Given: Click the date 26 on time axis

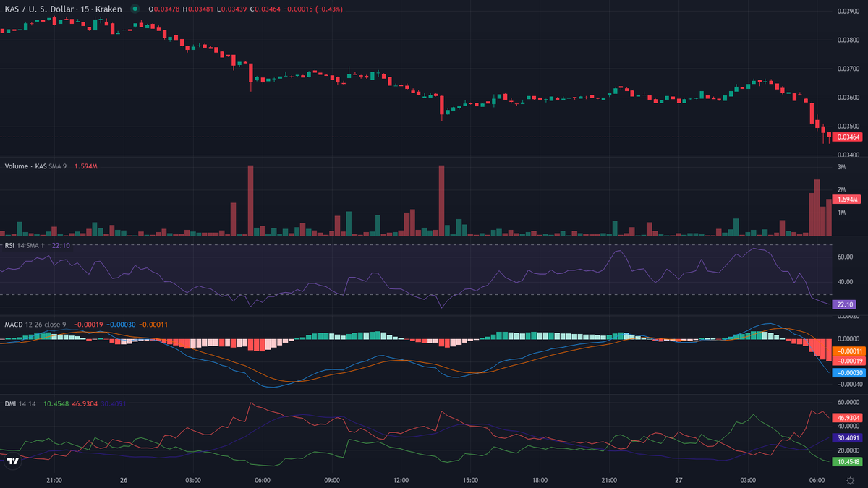Looking at the screenshot, I should click(x=124, y=480).
